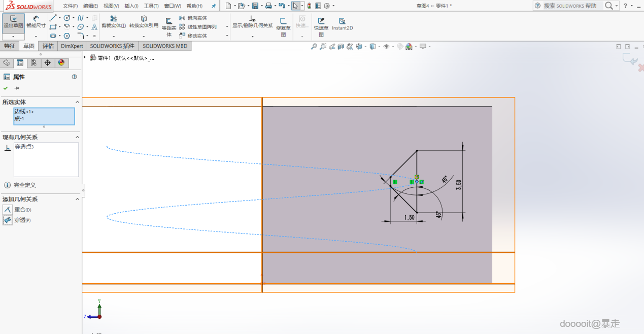Click the Zoom to Fit view icon

(x=314, y=47)
